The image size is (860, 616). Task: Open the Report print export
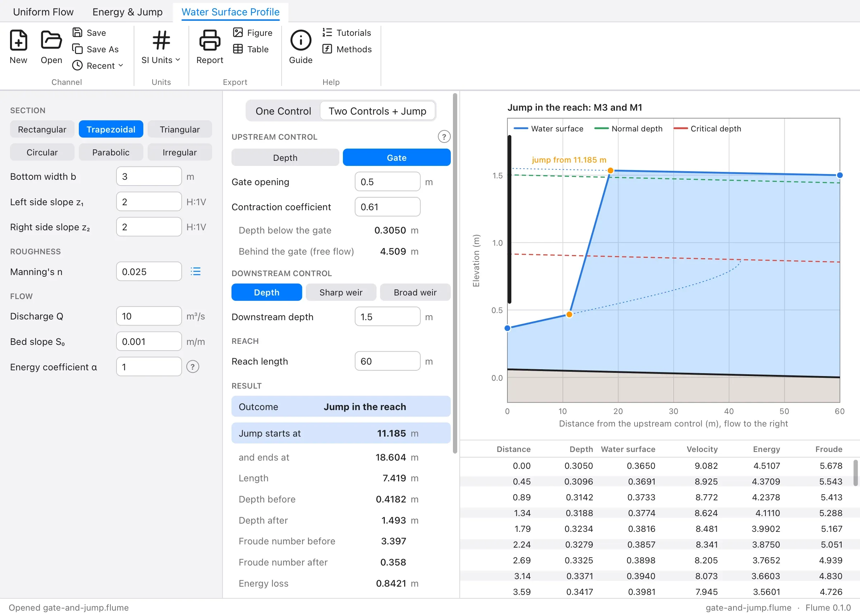coord(210,47)
